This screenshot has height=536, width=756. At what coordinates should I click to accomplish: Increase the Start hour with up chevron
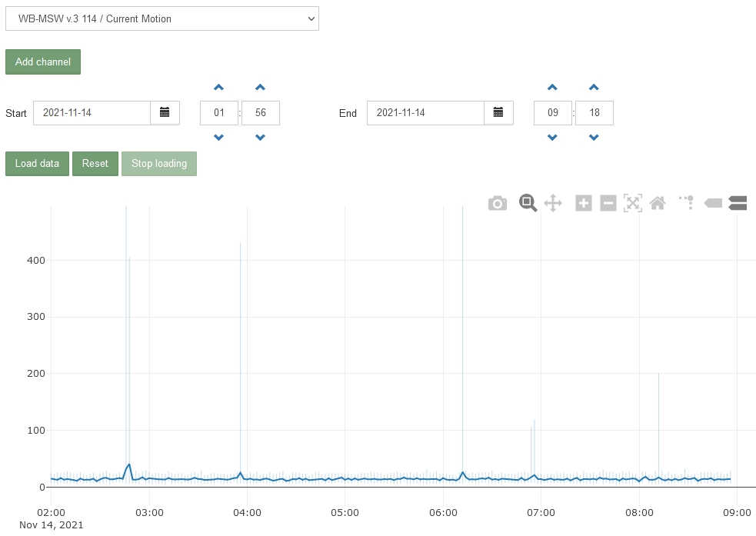click(x=219, y=87)
